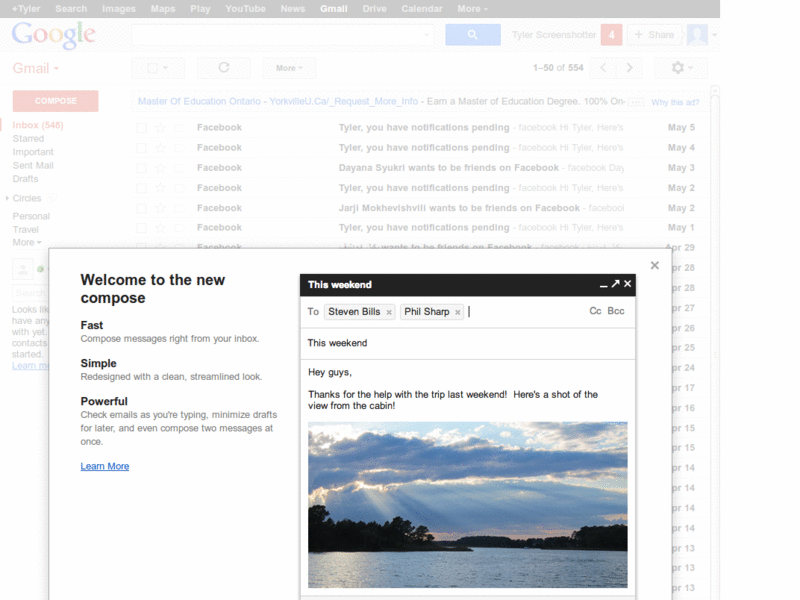
Task: Star the Jarji Mokhevishvili friend request email
Action: click(160, 208)
